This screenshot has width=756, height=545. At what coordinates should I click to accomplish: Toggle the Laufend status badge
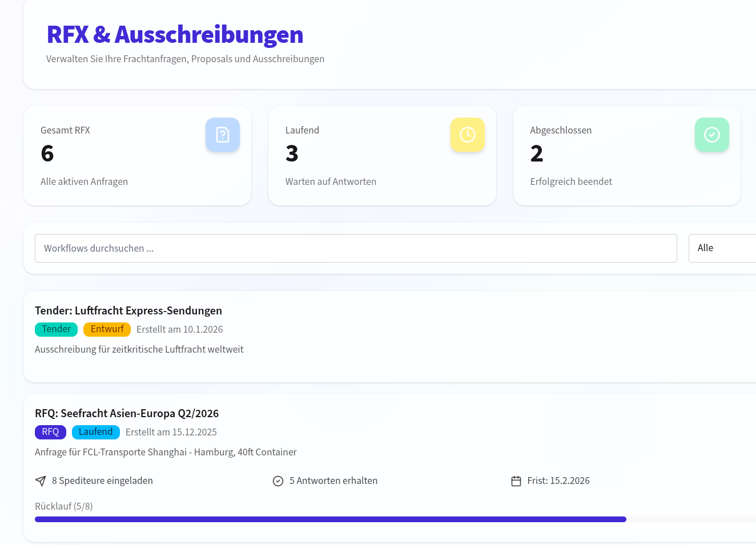point(95,432)
